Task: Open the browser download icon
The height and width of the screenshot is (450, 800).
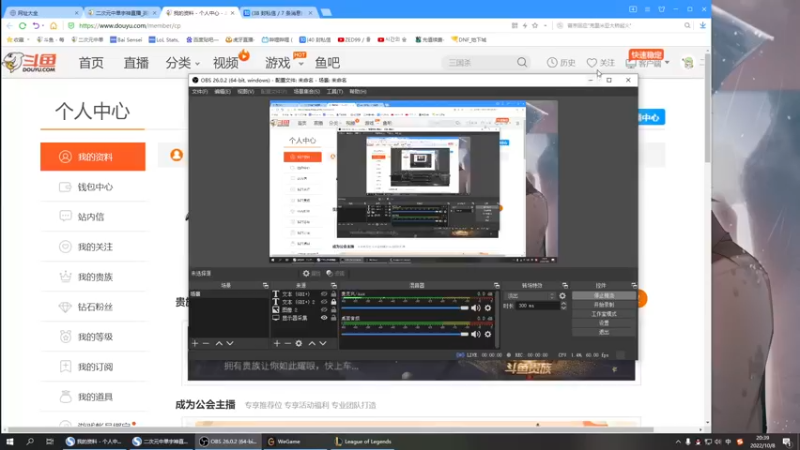Action: pos(703,25)
